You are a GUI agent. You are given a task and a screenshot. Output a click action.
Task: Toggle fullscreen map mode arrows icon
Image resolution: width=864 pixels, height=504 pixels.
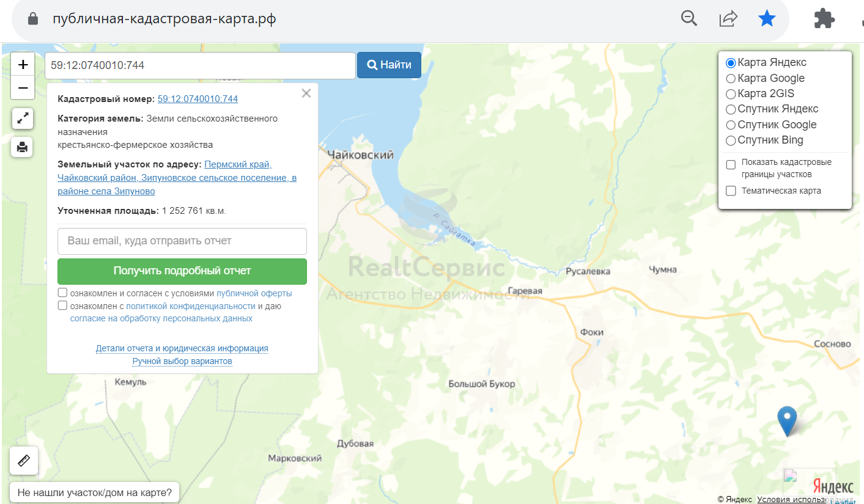[x=23, y=119]
